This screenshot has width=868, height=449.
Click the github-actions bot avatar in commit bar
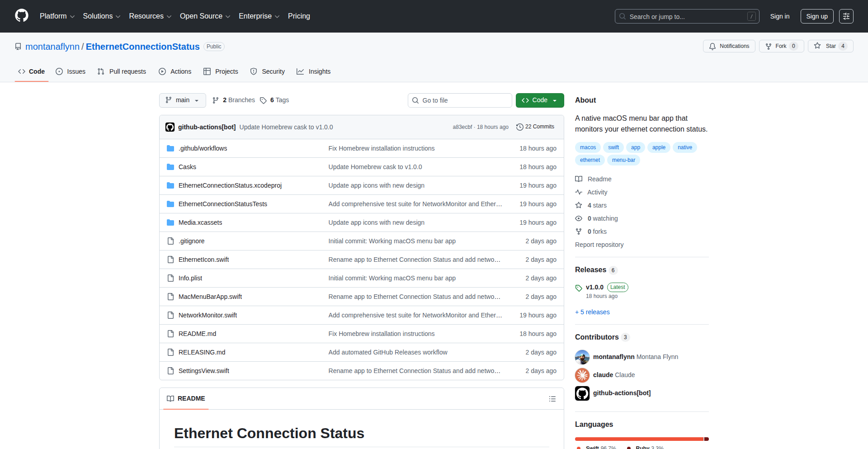click(170, 127)
